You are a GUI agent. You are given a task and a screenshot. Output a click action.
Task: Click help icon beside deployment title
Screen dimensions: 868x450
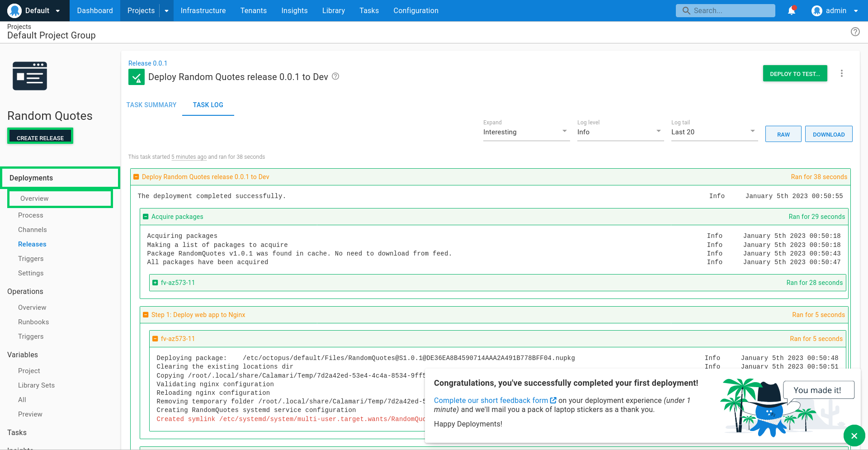click(x=335, y=76)
